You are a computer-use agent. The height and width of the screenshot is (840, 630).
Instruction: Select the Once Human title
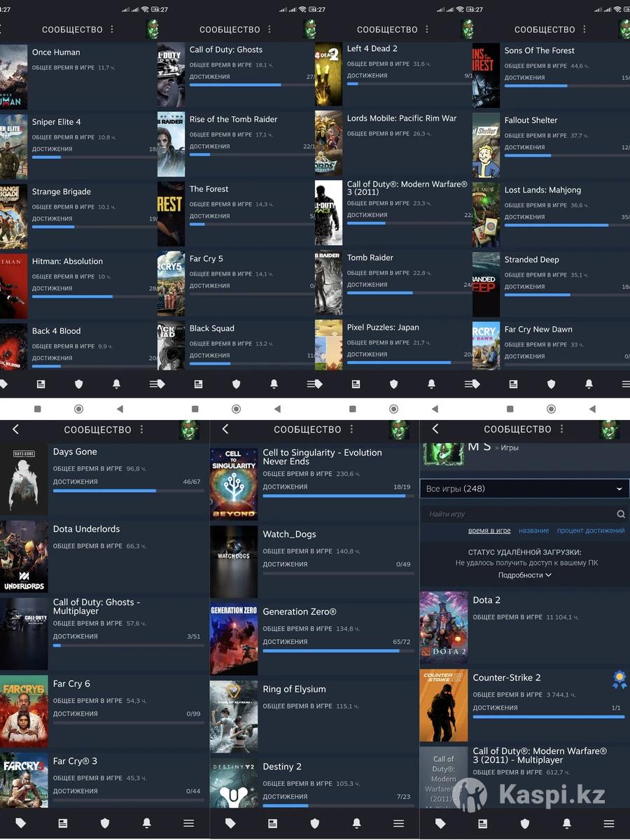point(56,52)
